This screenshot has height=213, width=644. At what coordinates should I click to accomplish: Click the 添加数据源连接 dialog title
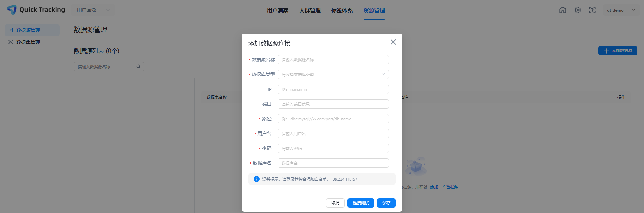pyautogui.click(x=269, y=43)
